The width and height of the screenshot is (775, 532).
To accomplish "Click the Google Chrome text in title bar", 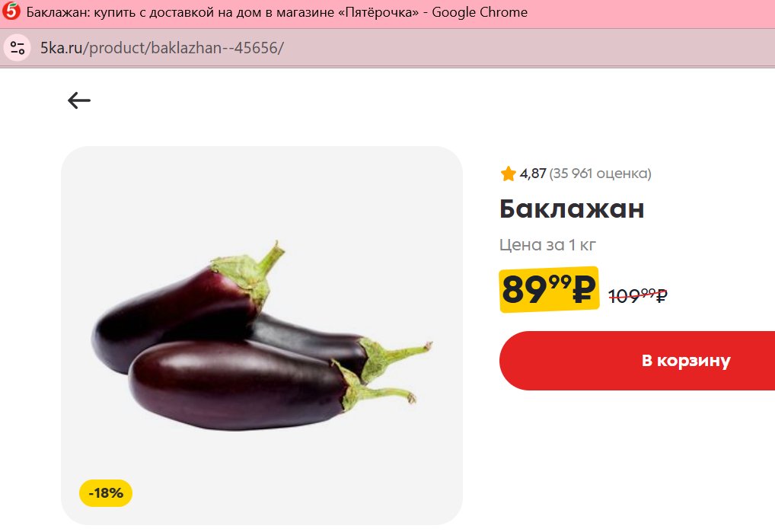I will [x=480, y=12].
